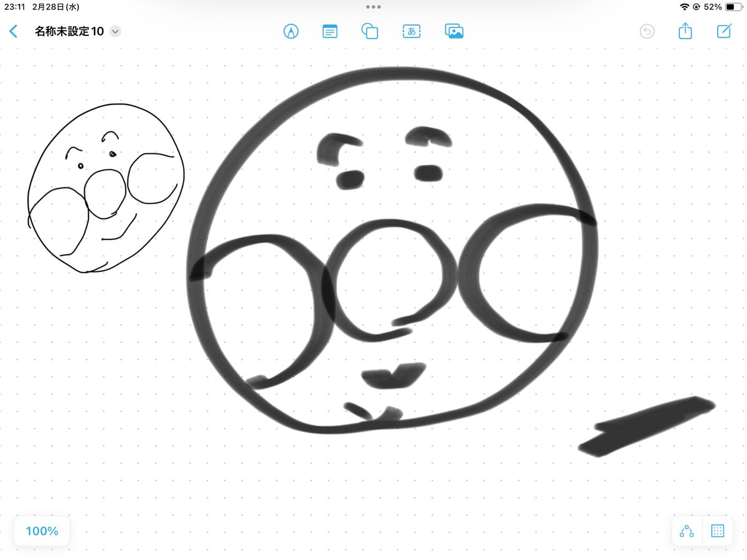Add a text box with the あ icon
747x560 pixels.
[x=411, y=31]
